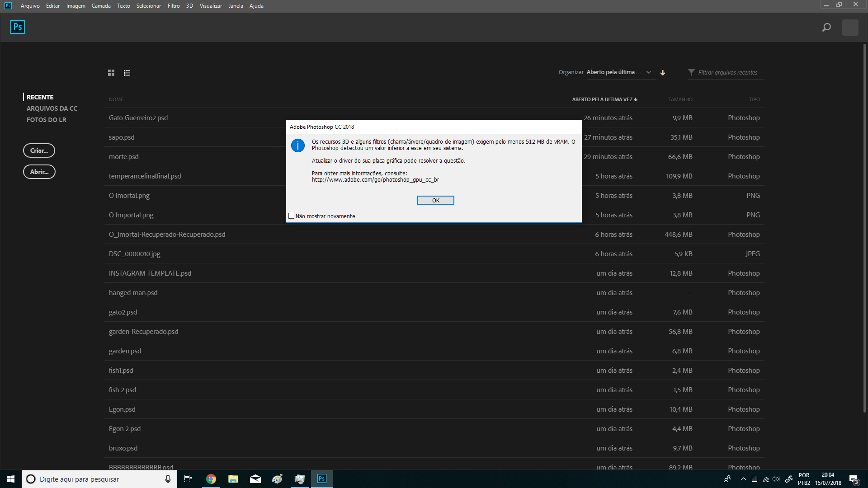Click the info icon in dialog
The image size is (868, 488).
(298, 145)
